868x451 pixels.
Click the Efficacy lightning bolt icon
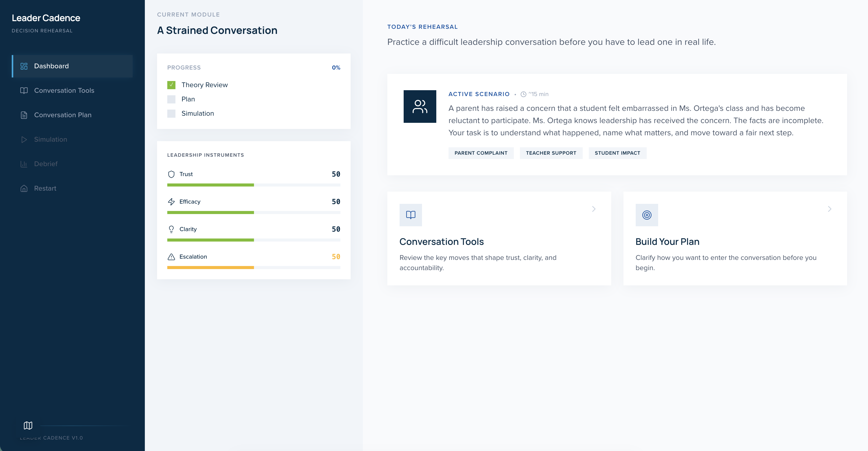pyautogui.click(x=171, y=201)
